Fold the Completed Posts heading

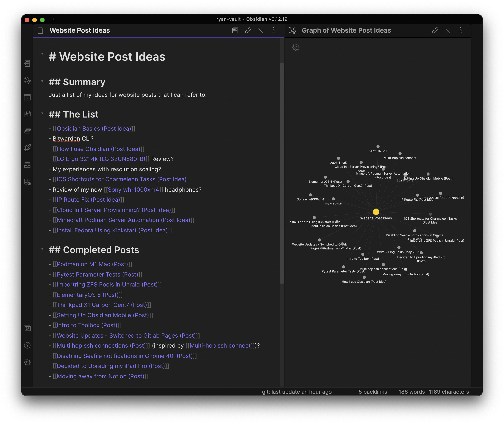42,249
